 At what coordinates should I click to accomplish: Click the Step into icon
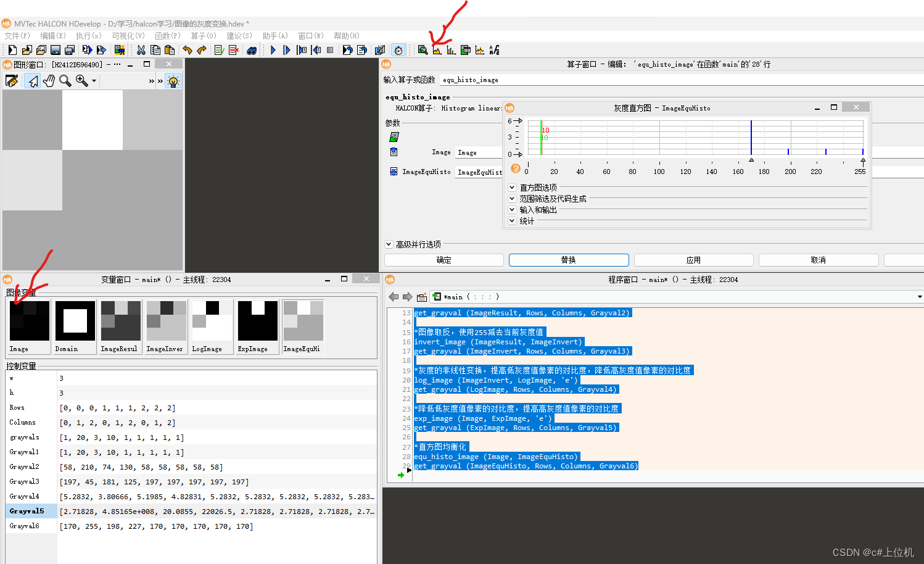click(302, 50)
